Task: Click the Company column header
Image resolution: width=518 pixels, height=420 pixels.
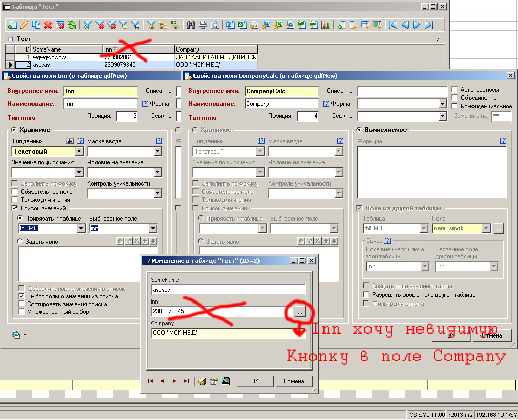Action: click(216, 49)
